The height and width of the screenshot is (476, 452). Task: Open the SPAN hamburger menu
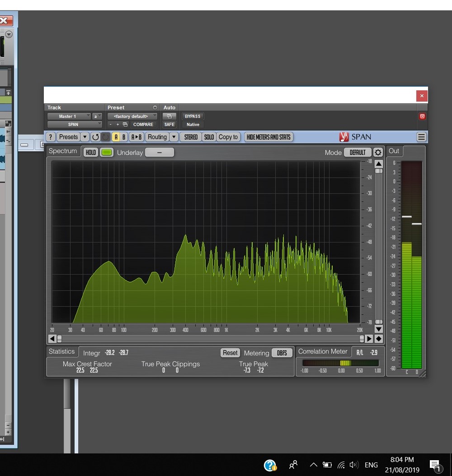point(421,137)
